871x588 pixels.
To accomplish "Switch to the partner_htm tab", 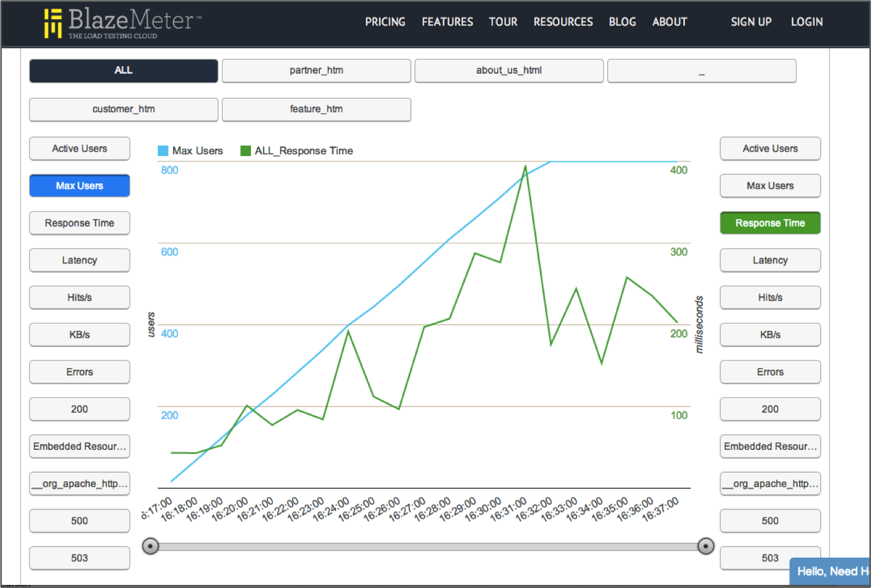I will (x=316, y=71).
